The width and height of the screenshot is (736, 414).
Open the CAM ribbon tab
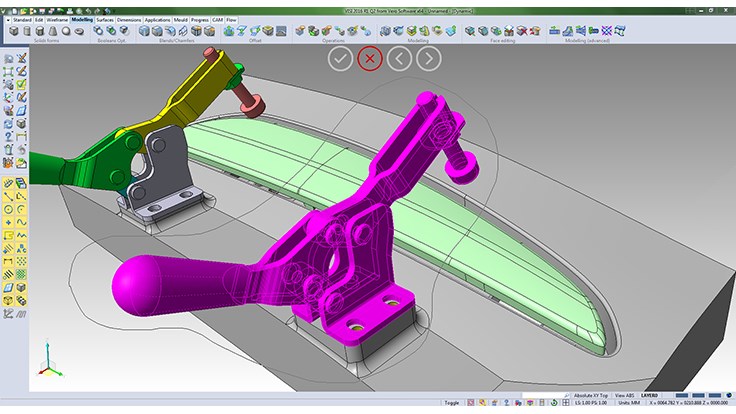tap(216, 19)
